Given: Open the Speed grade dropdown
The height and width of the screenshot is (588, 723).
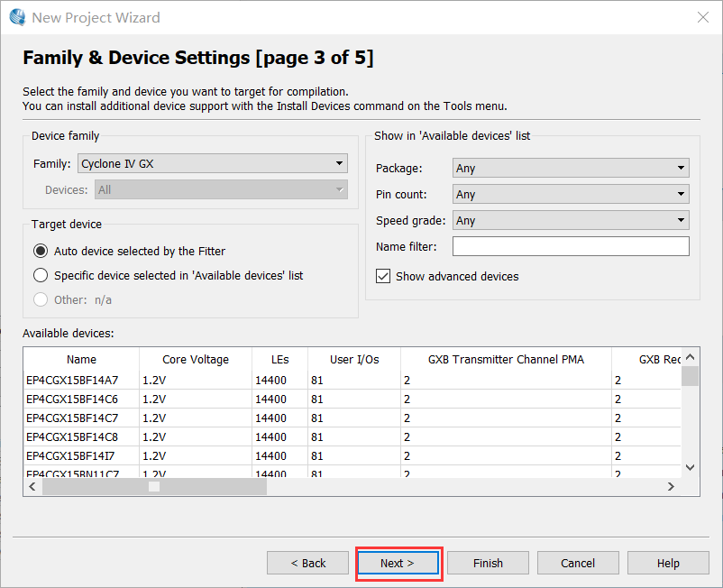Looking at the screenshot, I should pos(571,220).
